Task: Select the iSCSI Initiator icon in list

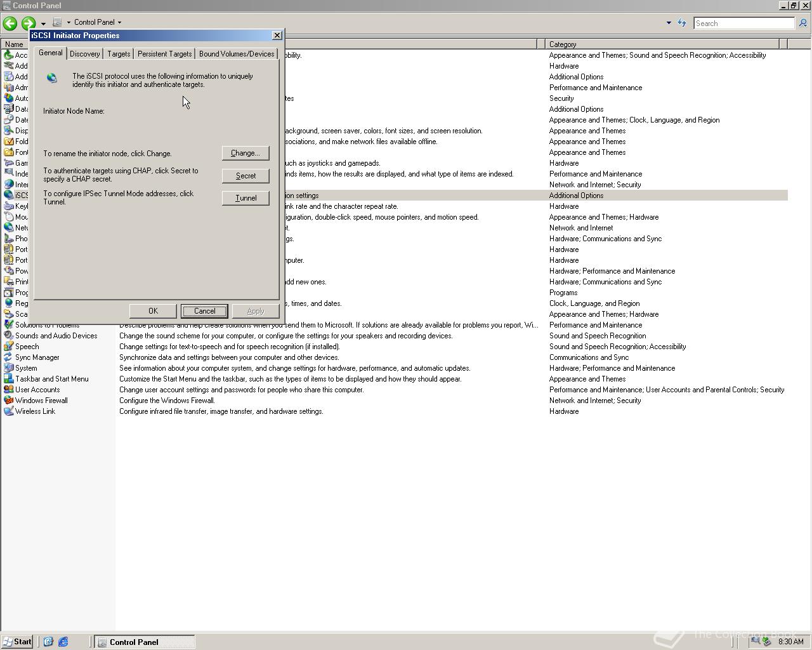Action: (x=8, y=196)
